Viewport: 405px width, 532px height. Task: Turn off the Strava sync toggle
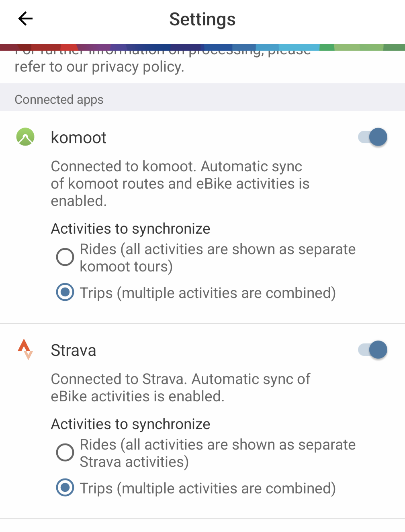coord(373,350)
